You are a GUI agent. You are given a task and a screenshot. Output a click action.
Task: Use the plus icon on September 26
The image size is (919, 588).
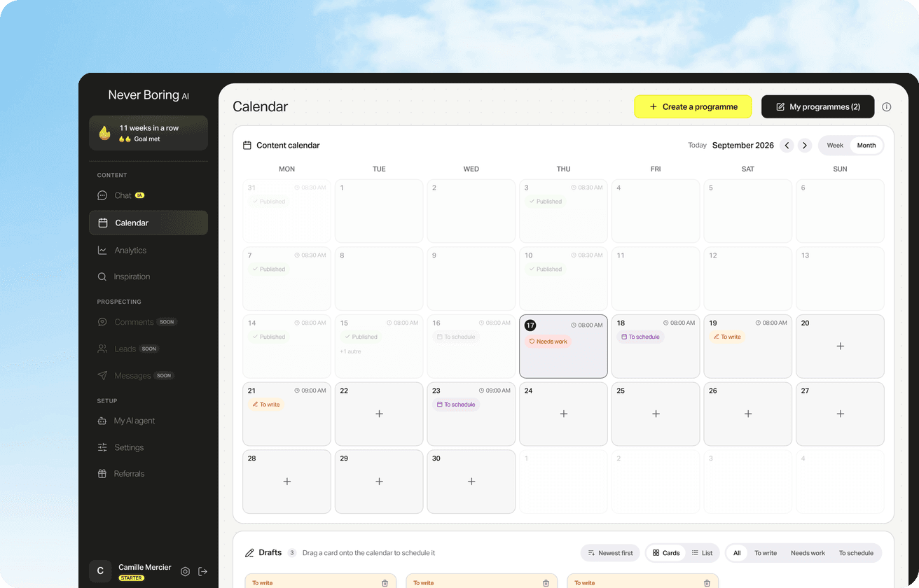[748, 414]
